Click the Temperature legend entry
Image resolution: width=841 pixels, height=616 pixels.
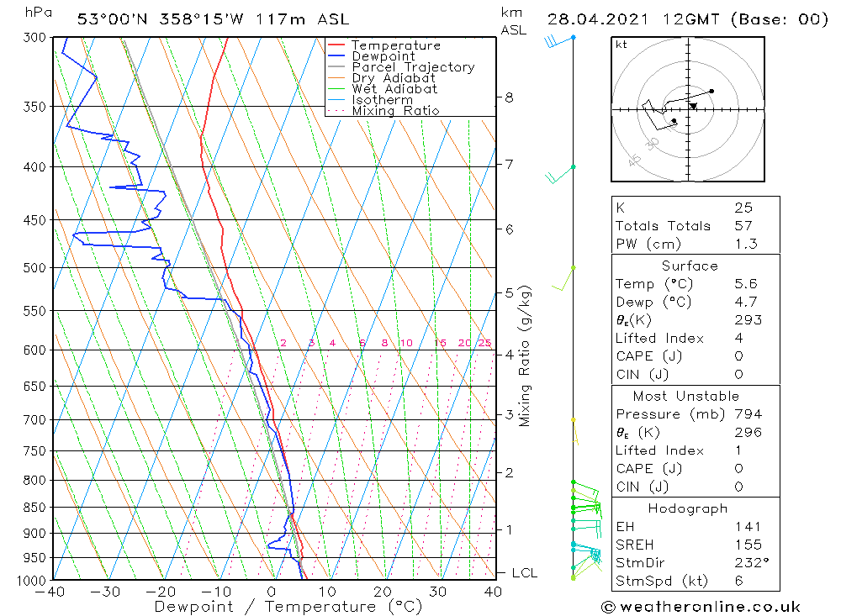click(x=396, y=45)
